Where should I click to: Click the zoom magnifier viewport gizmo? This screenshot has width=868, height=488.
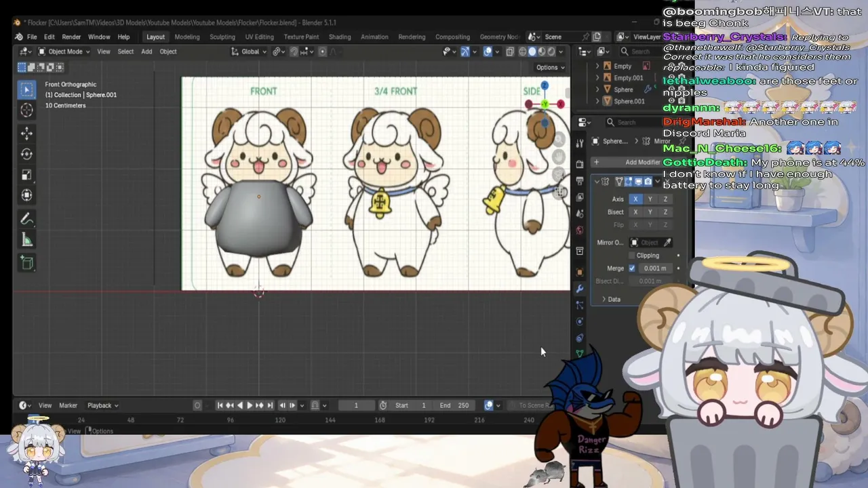point(559,140)
